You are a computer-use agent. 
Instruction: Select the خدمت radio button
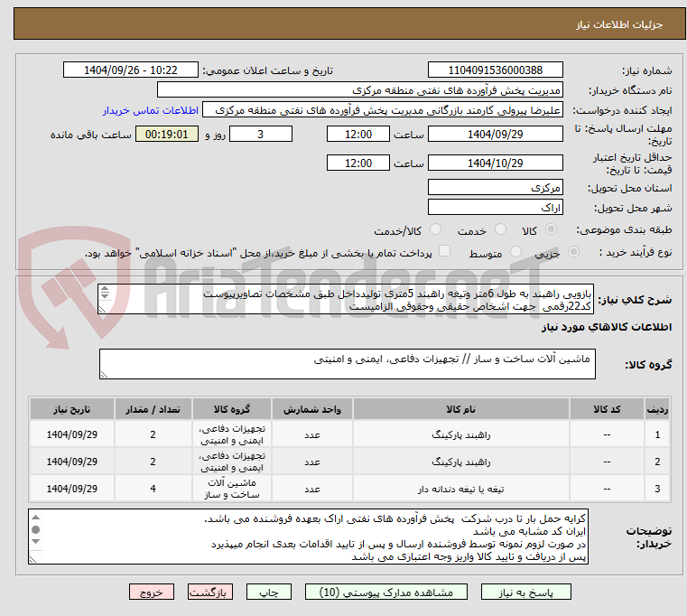tap(500, 229)
